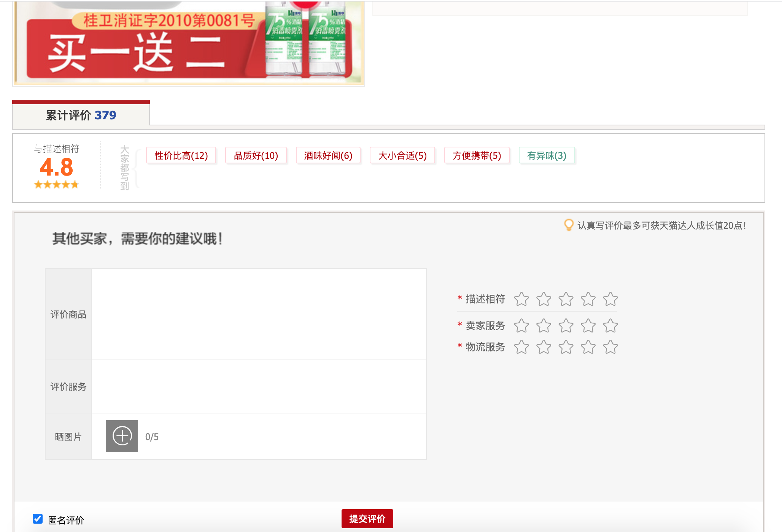Click the lightbulb tip icon

(x=568, y=225)
